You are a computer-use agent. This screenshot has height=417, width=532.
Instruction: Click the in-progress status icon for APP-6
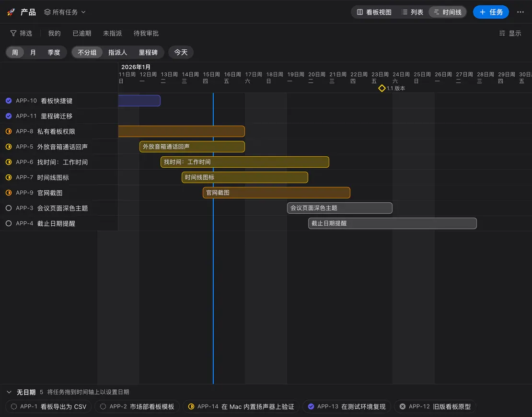pyautogui.click(x=9, y=162)
